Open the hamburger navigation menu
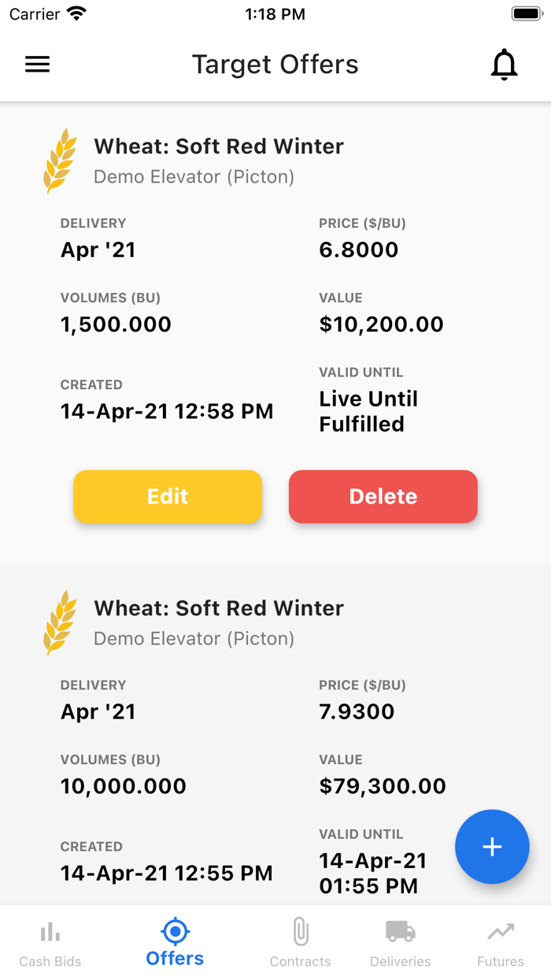 (x=36, y=64)
